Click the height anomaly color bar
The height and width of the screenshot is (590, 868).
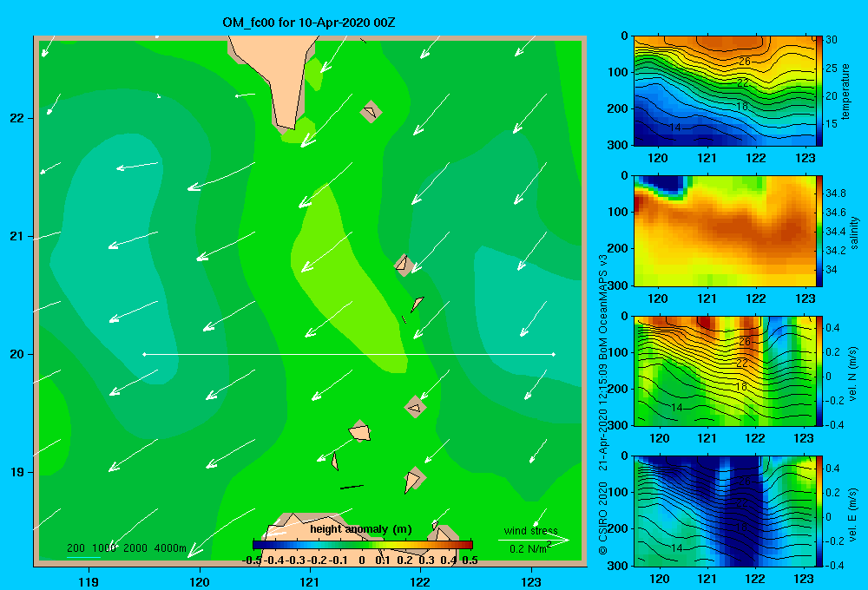point(363,545)
